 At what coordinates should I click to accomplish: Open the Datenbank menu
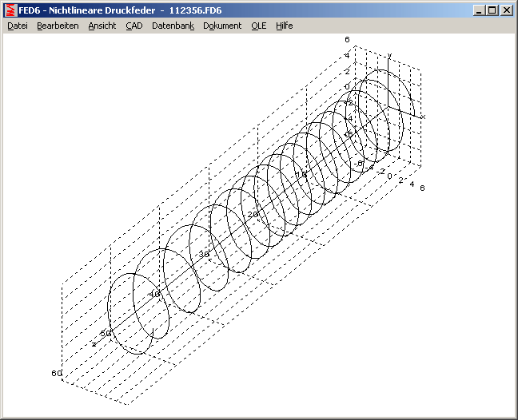(173, 26)
